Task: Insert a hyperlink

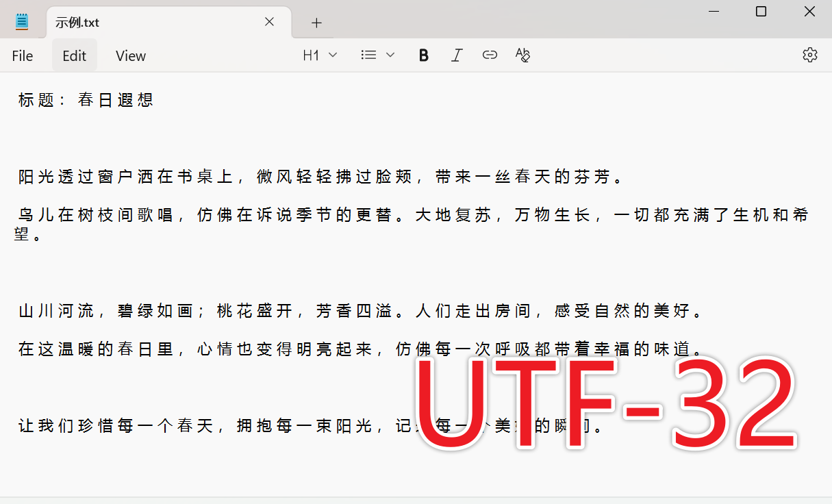Action: [x=490, y=55]
